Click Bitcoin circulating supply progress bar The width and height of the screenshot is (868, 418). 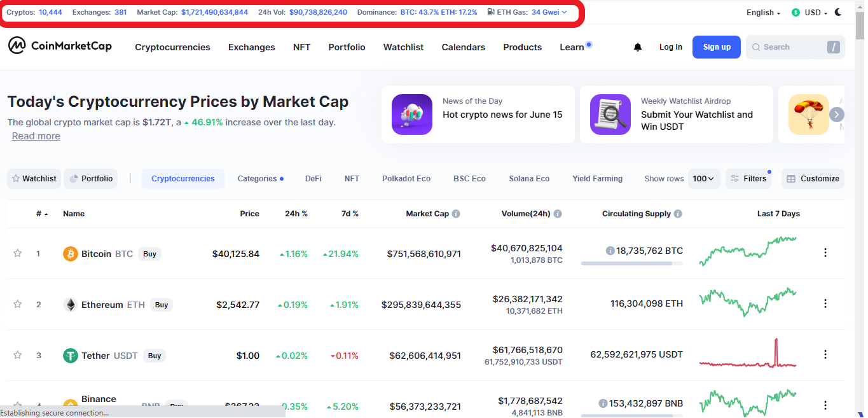pos(632,263)
